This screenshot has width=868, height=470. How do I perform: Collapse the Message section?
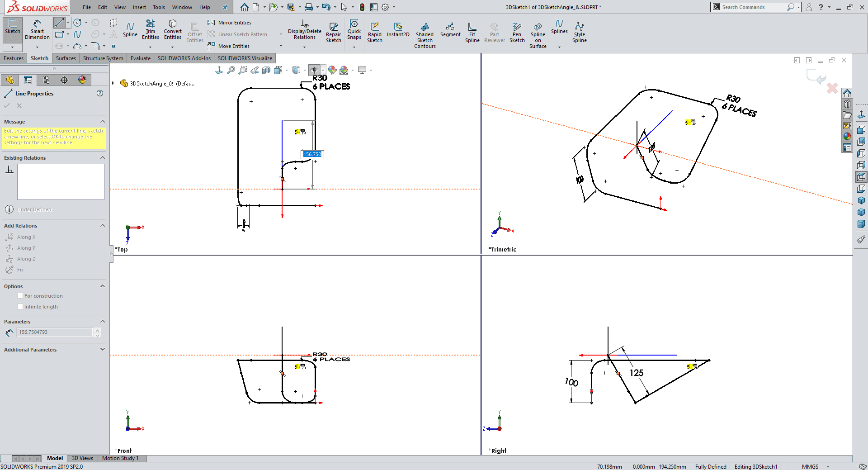(x=103, y=122)
